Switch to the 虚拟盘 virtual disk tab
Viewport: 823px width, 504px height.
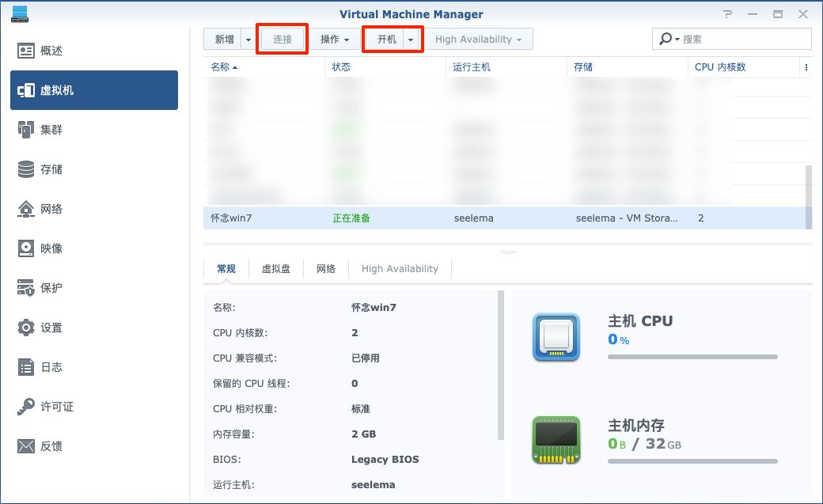[276, 269]
